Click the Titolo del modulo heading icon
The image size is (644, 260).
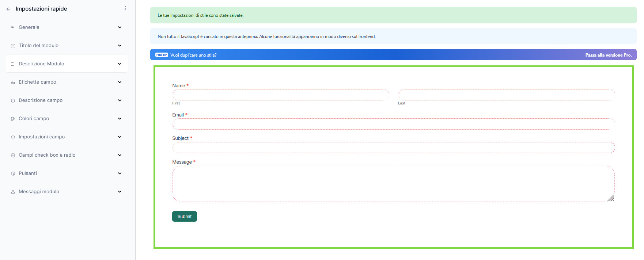pyautogui.click(x=13, y=46)
